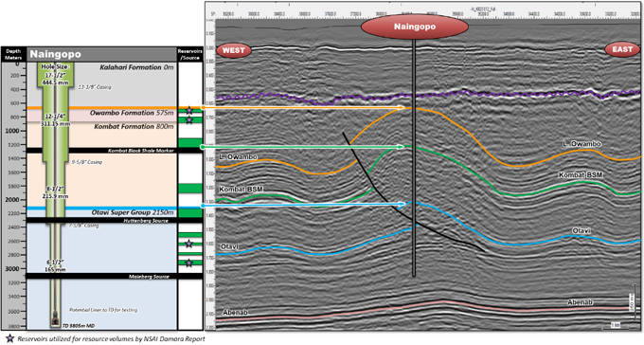Select the Maieberg Source black bar

click(115, 277)
